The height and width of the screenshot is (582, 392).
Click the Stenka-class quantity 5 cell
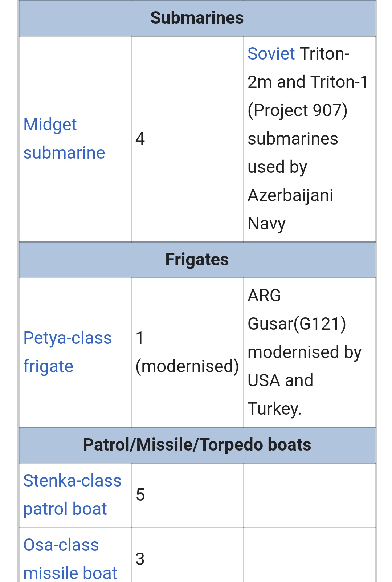[x=140, y=495]
